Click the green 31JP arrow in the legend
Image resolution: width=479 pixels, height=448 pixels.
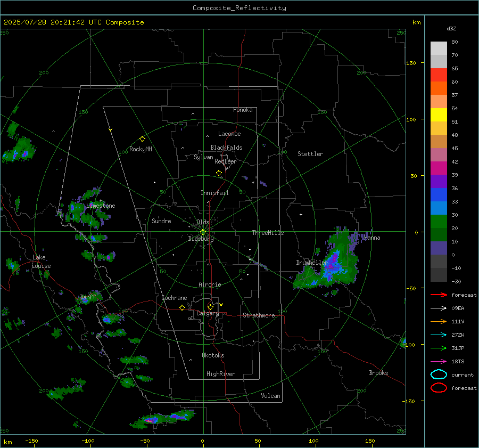click(x=439, y=348)
